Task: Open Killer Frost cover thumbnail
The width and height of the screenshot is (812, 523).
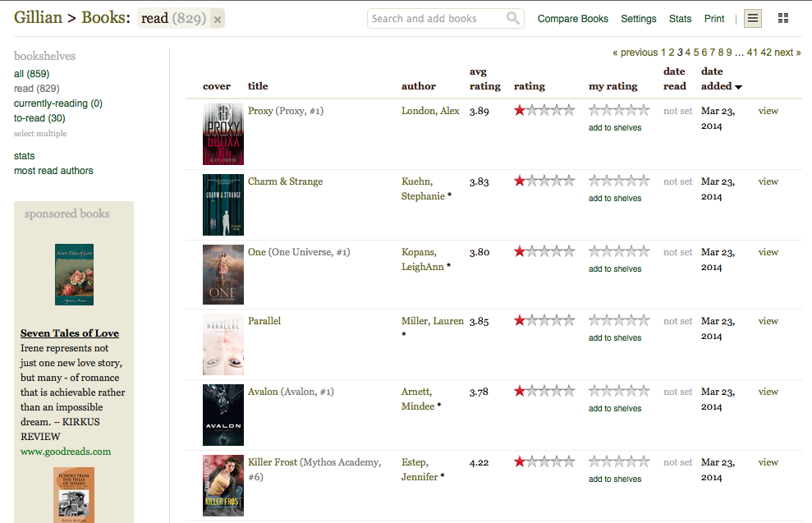Action: point(223,486)
